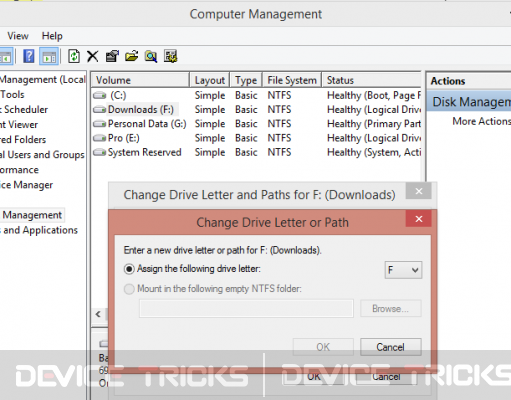
Task: Click the Refresh toolbar icon
Action: tap(74, 56)
